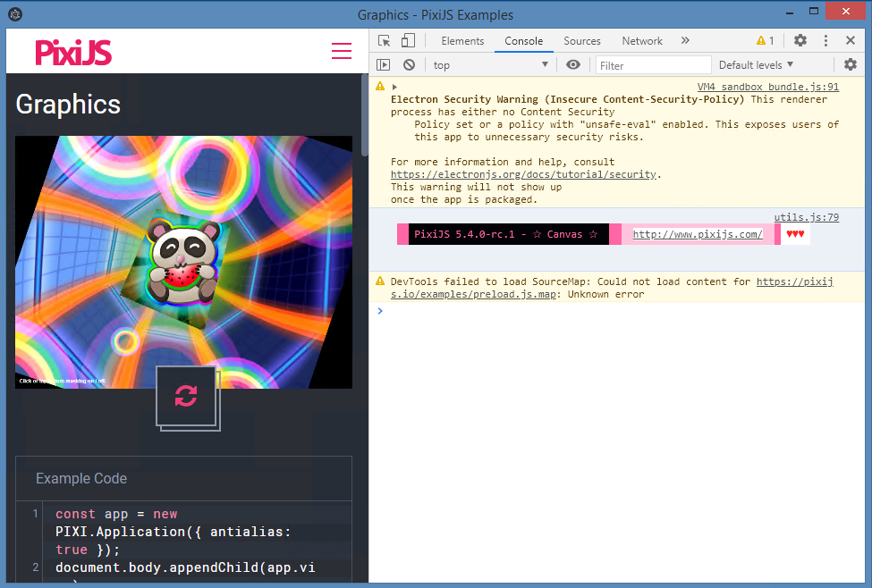The image size is (872, 588).
Task: Open the Default levels dropdown
Action: (756, 64)
